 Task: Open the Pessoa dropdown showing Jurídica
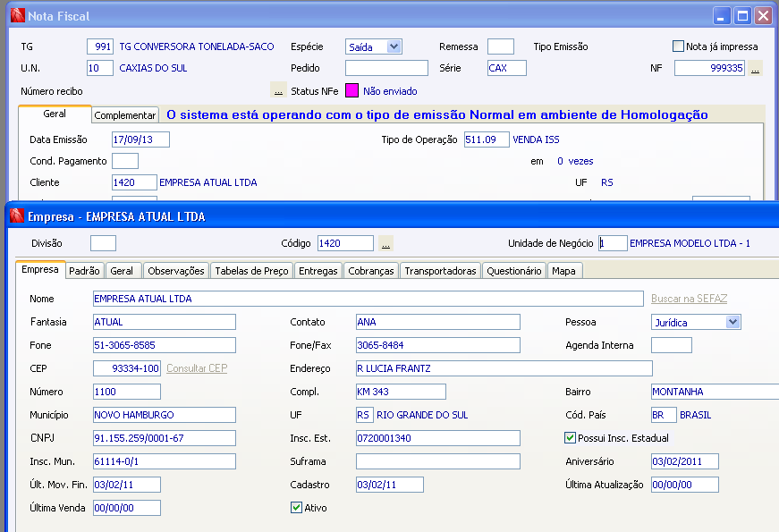coord(732,322)
